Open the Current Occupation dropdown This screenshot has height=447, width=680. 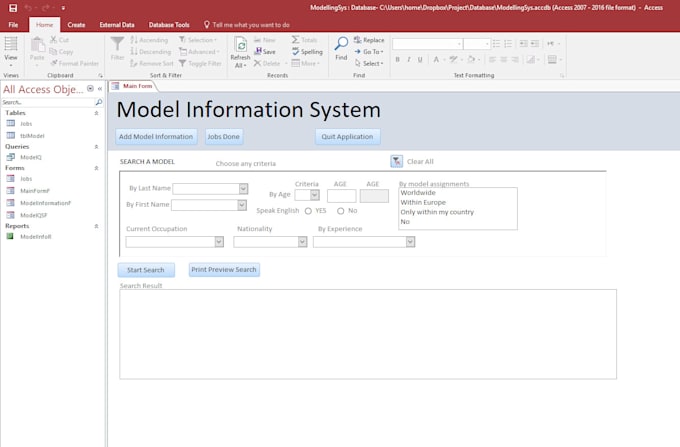pyautogui.click(x=219, y=242)
